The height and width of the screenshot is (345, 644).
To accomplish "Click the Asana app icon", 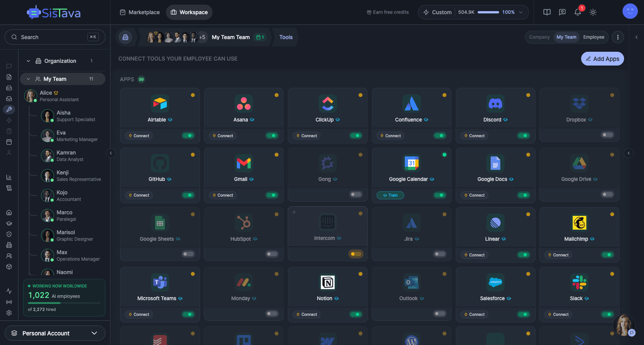I will (x=244, y=103).
